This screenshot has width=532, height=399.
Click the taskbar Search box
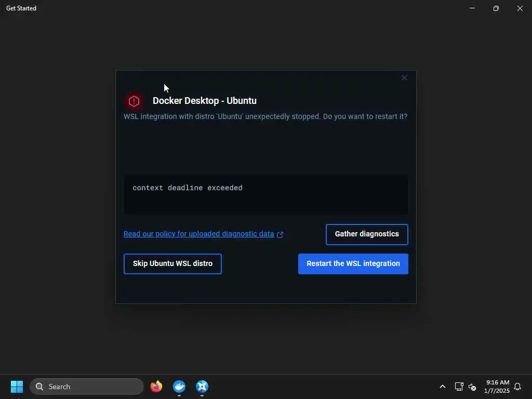click(87, 387)
